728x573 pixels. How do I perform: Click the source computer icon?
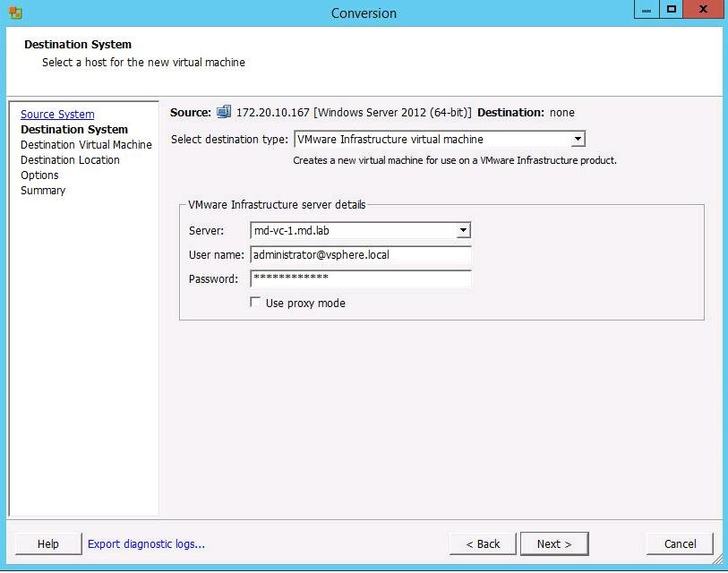(x=224, y=112)
